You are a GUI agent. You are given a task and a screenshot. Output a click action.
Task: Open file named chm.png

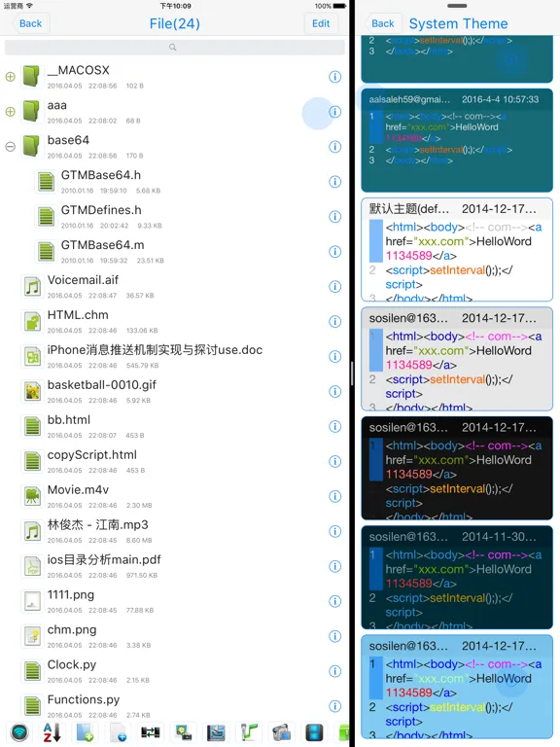point(71,630)
